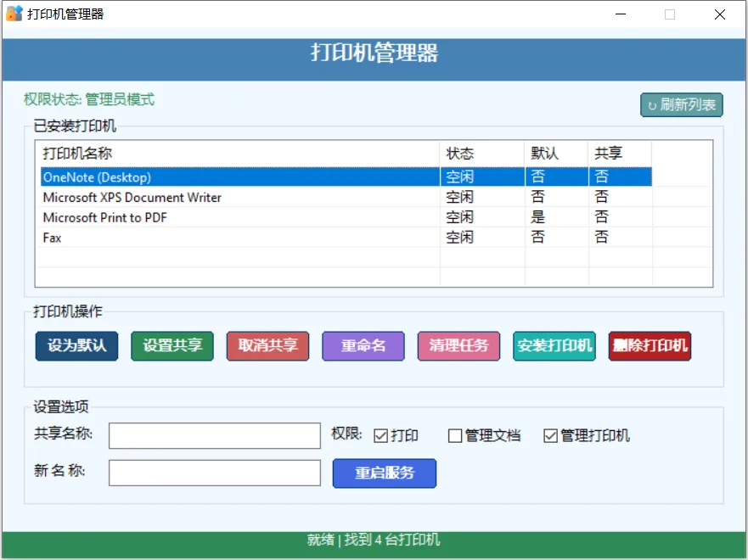The image size is (748, 560).
Task: Click the 重启服务 button
Action: [385, 473]
